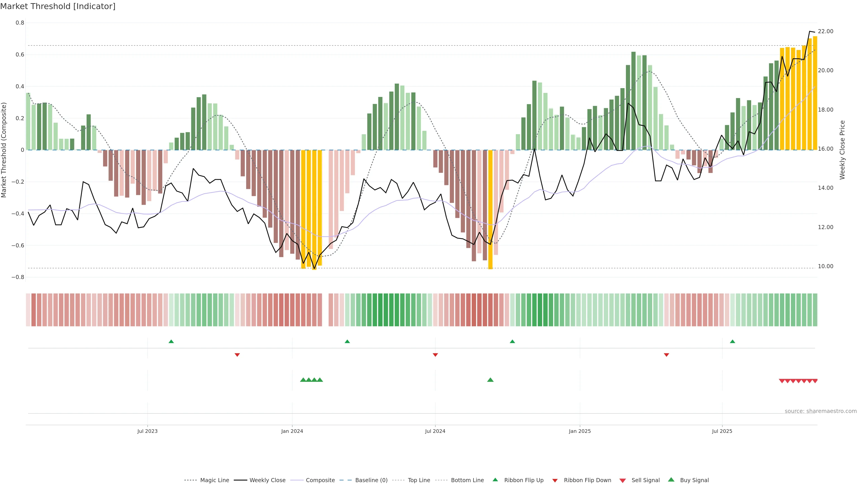Image resolution: width=868 pixels, height=488 pixels.
Task: Click the July 2024 ribbon flip down triangle
Action: (435, 355)
